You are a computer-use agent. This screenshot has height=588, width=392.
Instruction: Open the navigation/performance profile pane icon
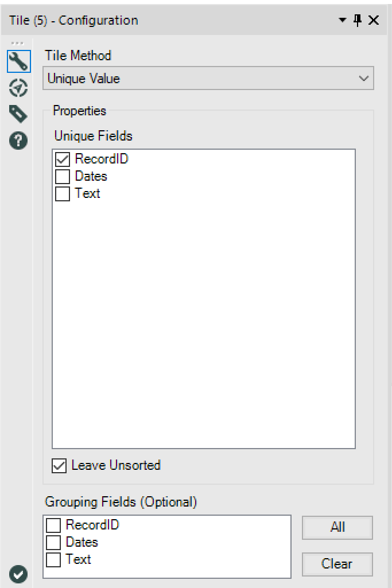pyautogui.click(x=18, y=88)
